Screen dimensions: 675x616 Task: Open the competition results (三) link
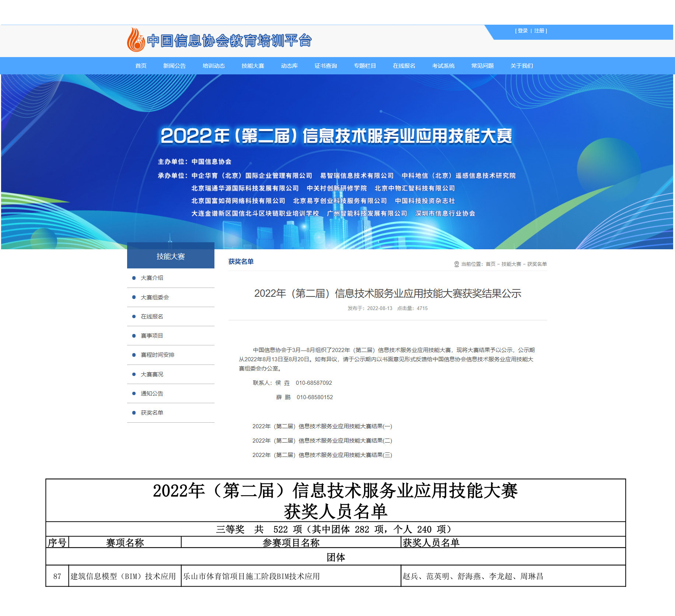coord(322,455)
